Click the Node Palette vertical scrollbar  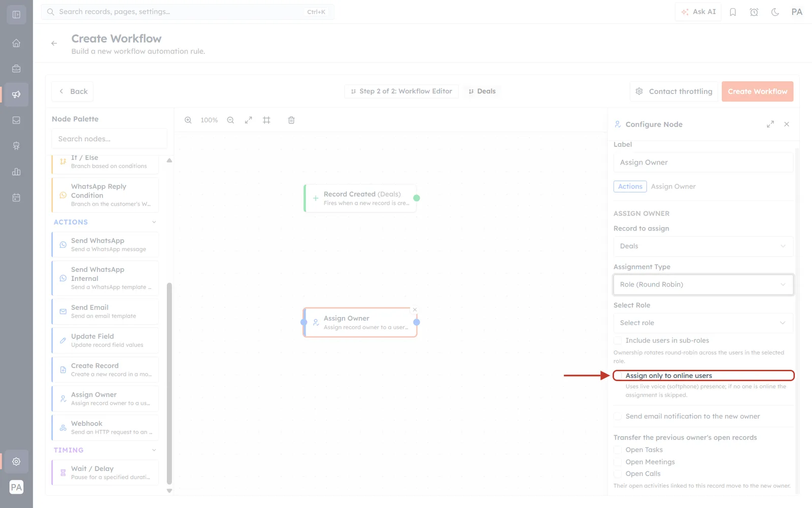pos(170,384)
